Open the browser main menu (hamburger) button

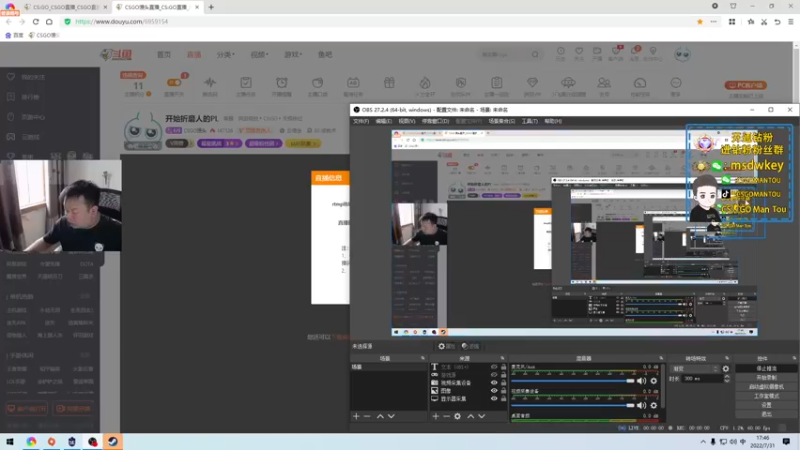tap(790, 21)
